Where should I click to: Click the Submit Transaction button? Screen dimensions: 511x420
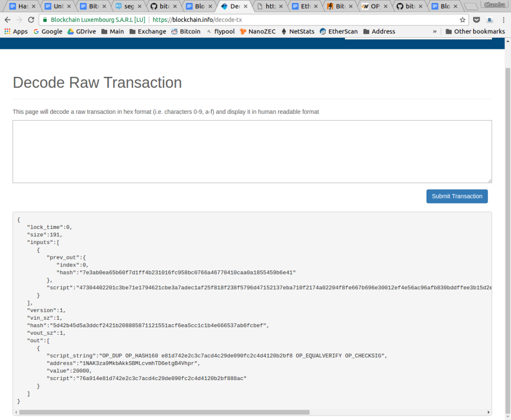pos(457,196)
